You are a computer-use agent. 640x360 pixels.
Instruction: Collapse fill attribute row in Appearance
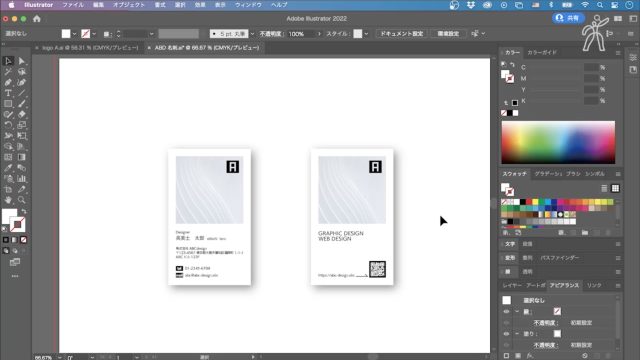(x=517, y=334)
